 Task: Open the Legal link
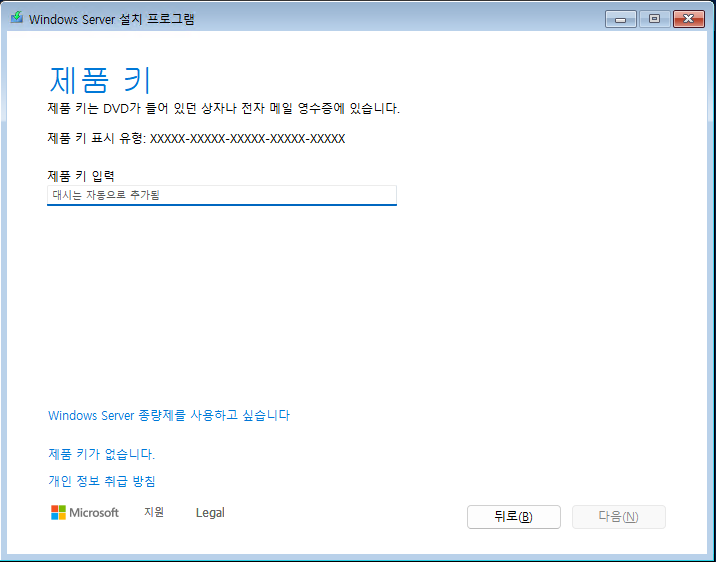(x=210, y=513)
